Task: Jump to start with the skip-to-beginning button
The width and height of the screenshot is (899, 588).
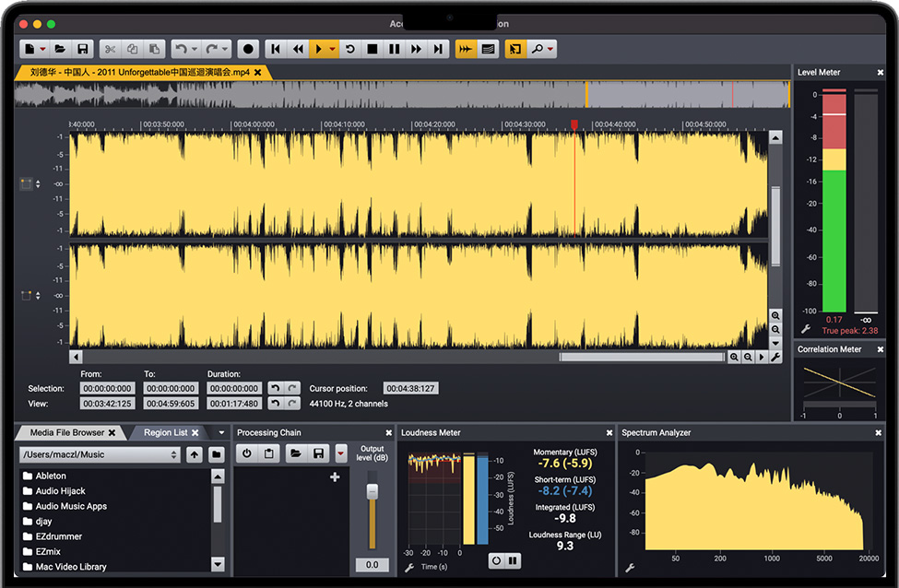Action: click(x=276, y=49)
